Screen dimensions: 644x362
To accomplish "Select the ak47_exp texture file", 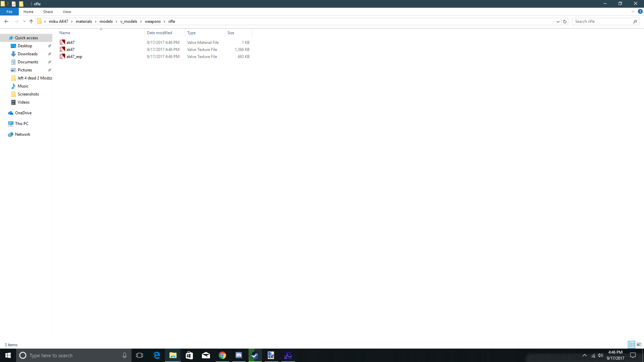I will 74,57.
